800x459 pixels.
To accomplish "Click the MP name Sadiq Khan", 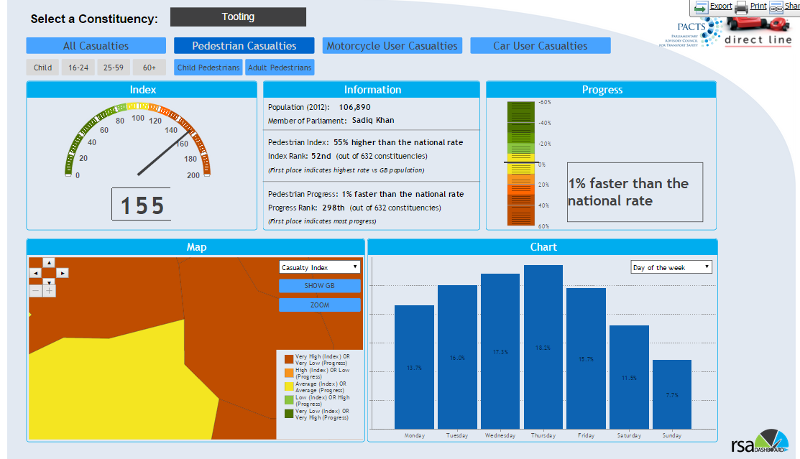I will coord(373,120).
